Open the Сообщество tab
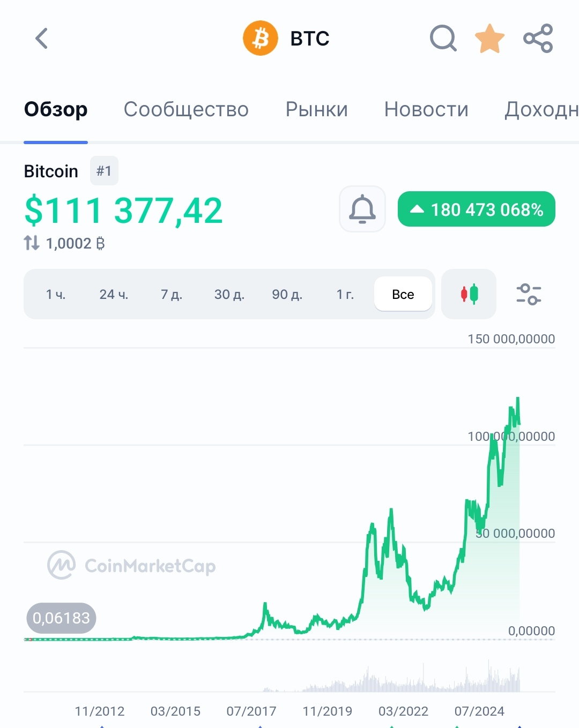Image resolution: width=579 pixels, height=728 pixels. (186, 109)
